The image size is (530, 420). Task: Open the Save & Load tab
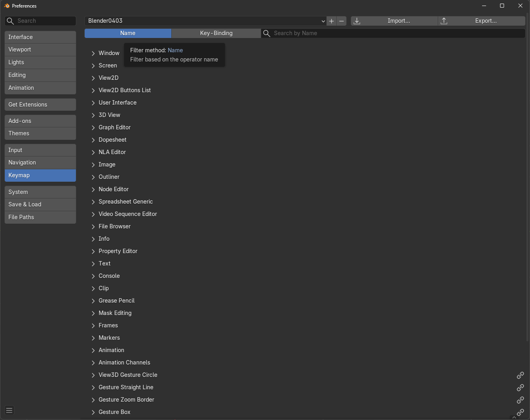40,204
